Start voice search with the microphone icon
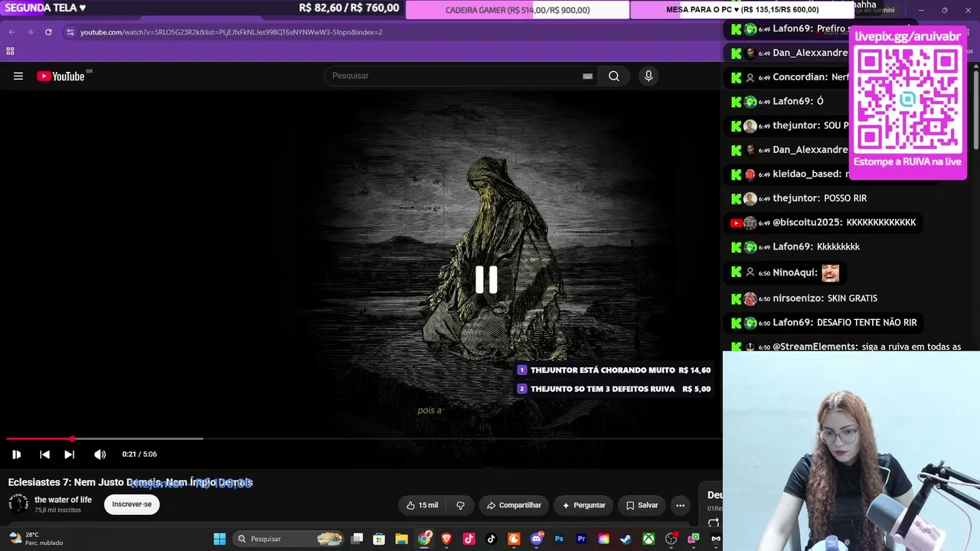The height and width of the screenshot is (551, 980). pos(648,76)
